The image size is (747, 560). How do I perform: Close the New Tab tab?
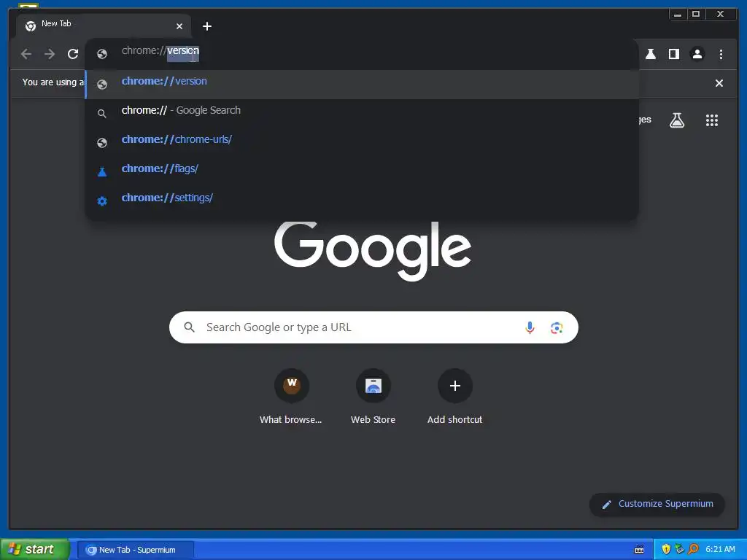click(x=179, y=26)
